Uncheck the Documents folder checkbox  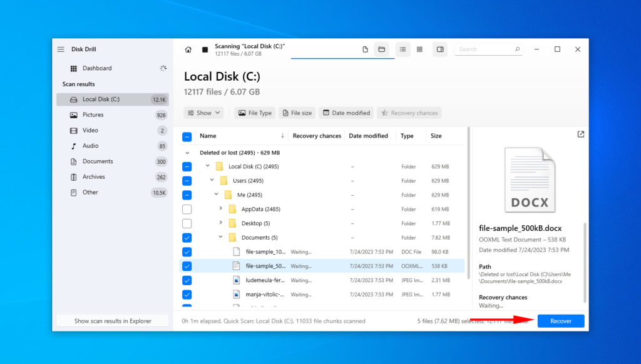(187, 237)
